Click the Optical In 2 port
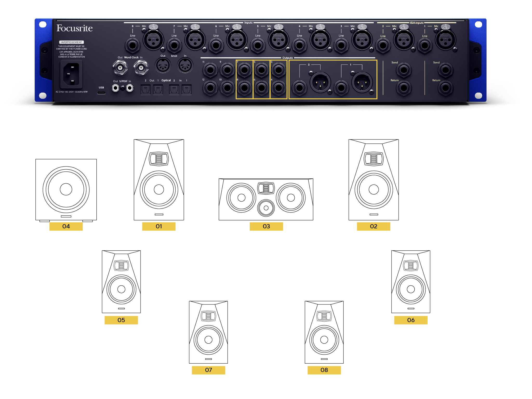 [x=174, y=90]
